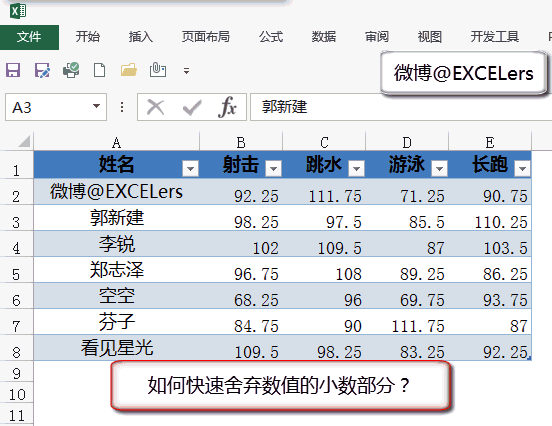Expand the Name Box dropdown arrow

[x=96, y=106]
